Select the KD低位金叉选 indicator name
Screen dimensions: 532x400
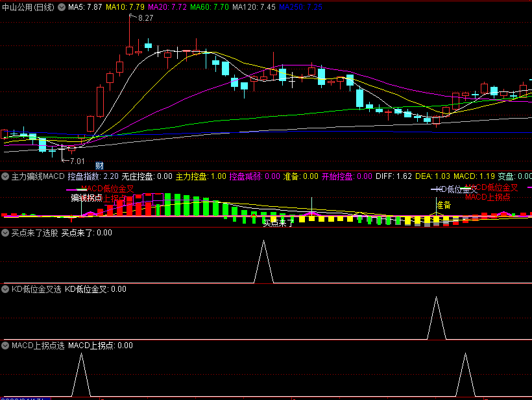pos(36,289)
